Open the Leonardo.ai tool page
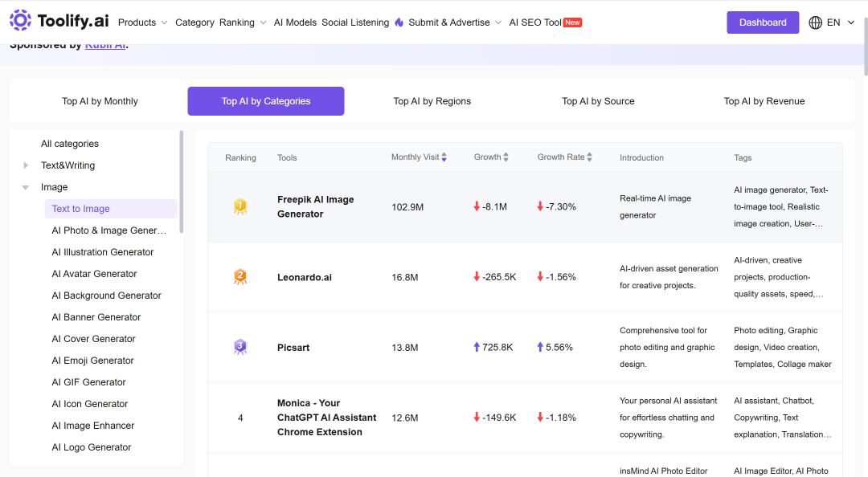Viewport: 868px width, 477px height. coord(305,277)
